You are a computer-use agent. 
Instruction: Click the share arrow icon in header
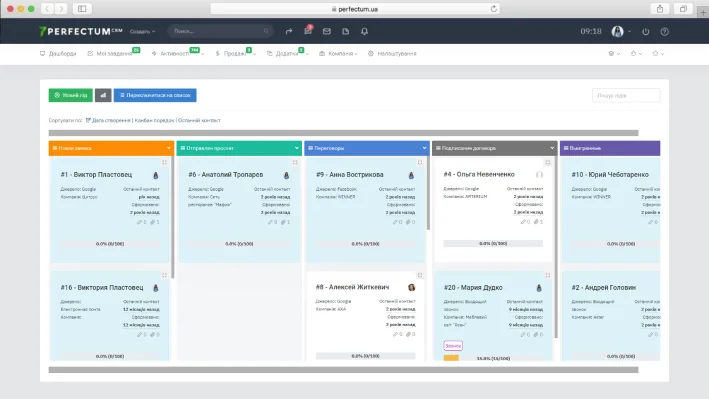288,31
